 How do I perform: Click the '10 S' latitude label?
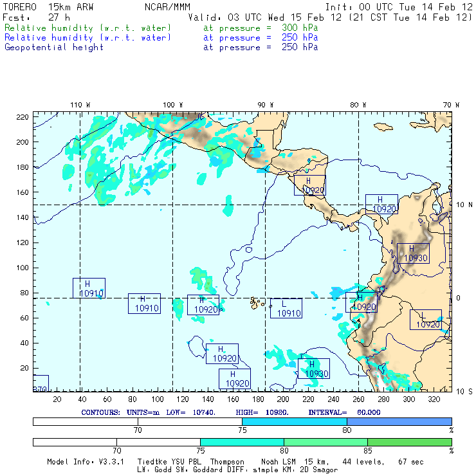pos(464,392)
